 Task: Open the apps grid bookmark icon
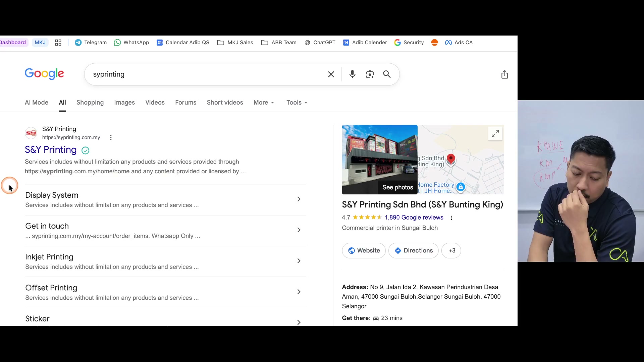[58, 43]
